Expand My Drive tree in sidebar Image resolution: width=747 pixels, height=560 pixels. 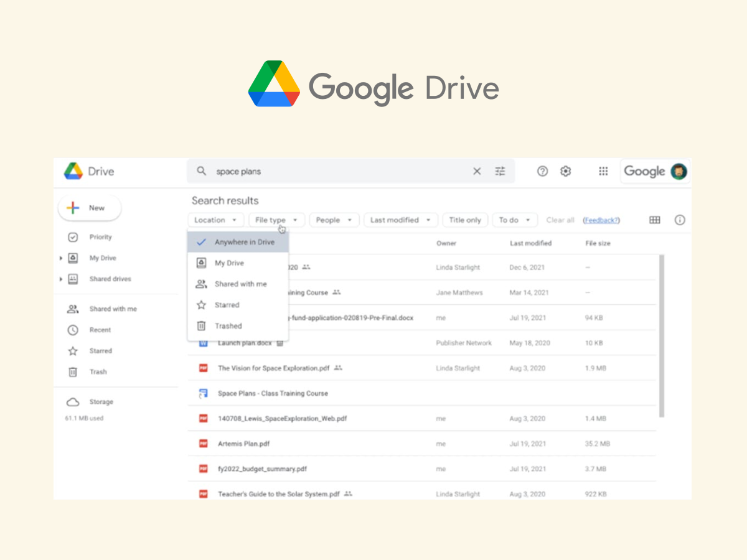tap(61, 258)
